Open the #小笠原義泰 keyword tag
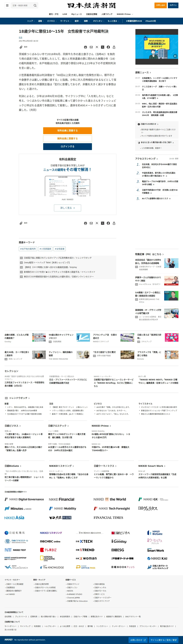This screenshot has width=183, height=644. point(45,249)
